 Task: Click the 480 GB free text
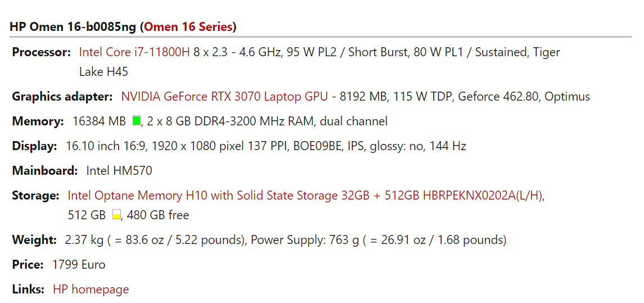[x=158, y=215]
